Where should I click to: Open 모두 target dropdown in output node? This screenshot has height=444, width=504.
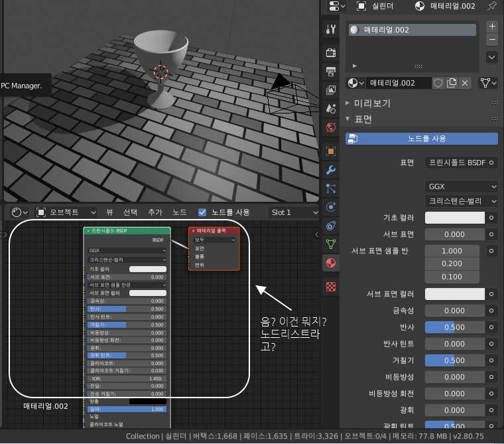215,240
